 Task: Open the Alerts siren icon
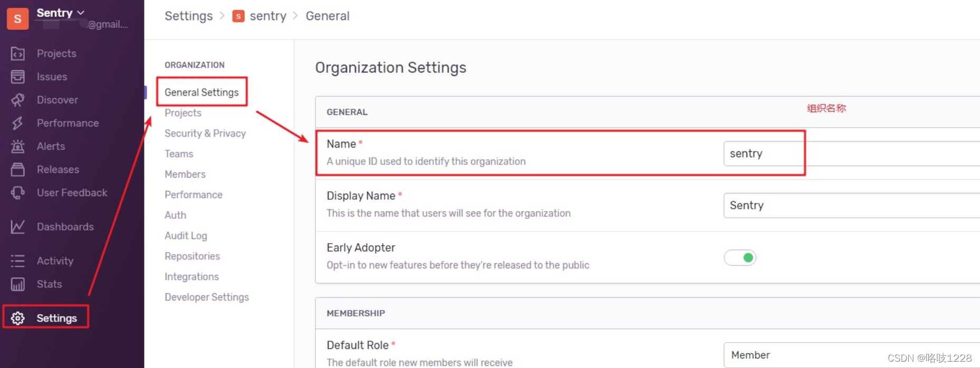(x=18, y=146)
